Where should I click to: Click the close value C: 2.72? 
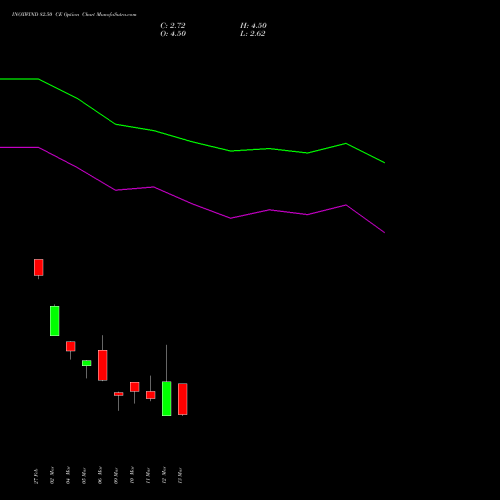(x=173, y=26)
